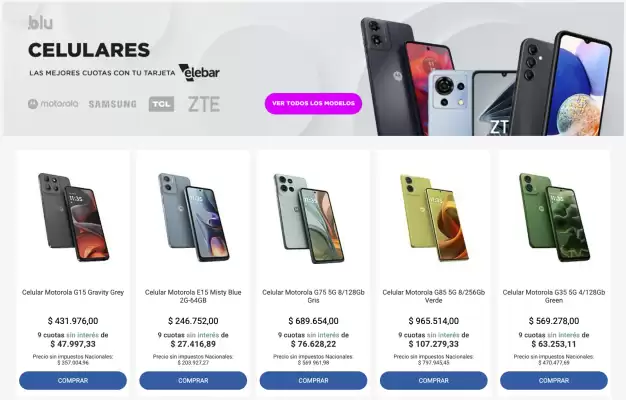The image size is (626, 400).
Task: Select the ZTE brand logo
Action: (x=204, y=104)
